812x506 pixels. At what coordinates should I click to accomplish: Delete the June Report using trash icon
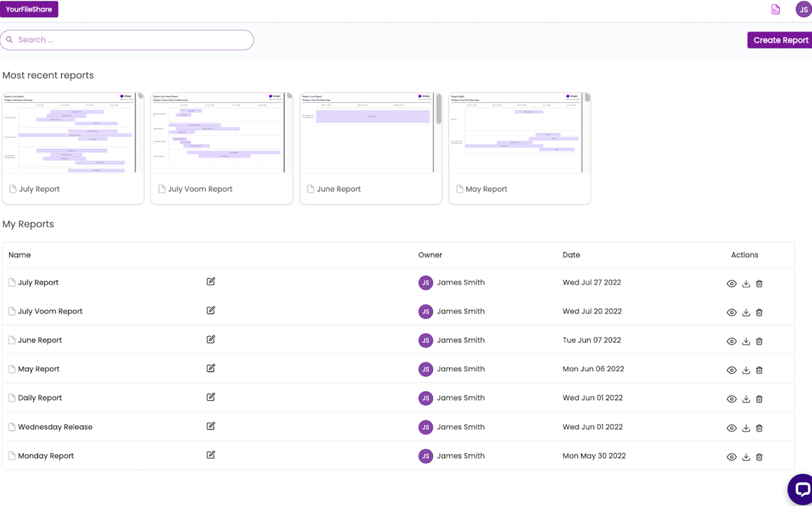pos(759,341)
